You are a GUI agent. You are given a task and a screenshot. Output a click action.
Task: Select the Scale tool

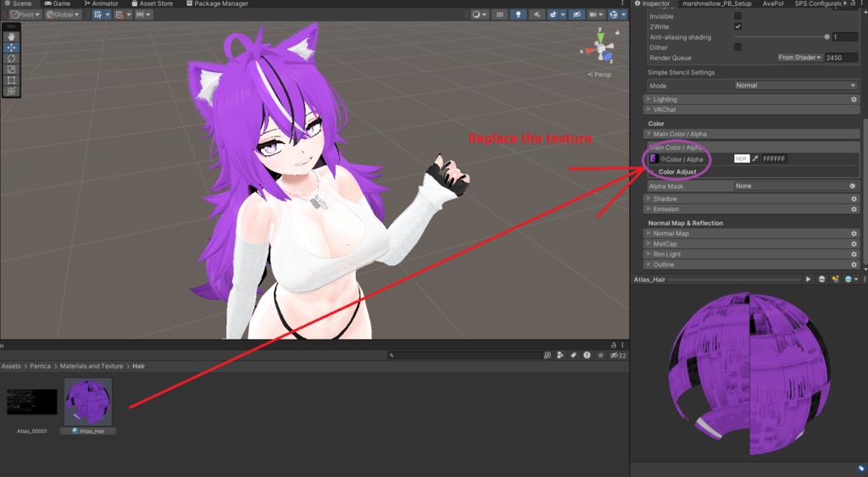pos(11,69)
